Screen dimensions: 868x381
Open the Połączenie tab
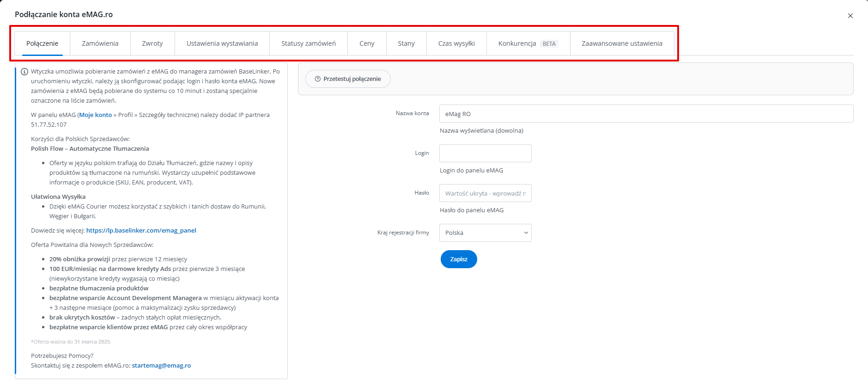click(x=42, y=43)
